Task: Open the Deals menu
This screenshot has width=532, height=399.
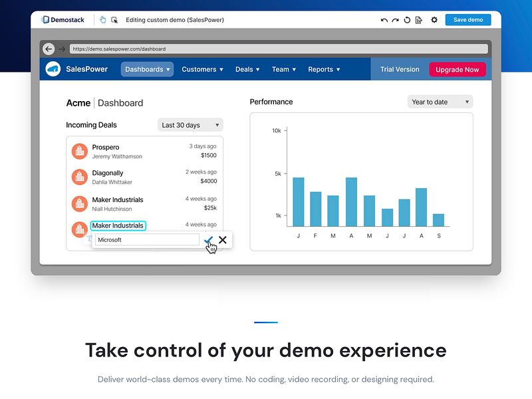Action: (247, 69)
